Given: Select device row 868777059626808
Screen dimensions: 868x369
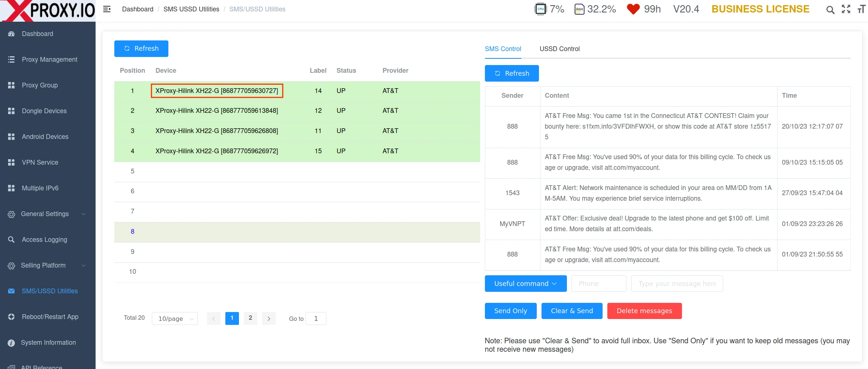Looking at the screenshot, I should (297, 131).
